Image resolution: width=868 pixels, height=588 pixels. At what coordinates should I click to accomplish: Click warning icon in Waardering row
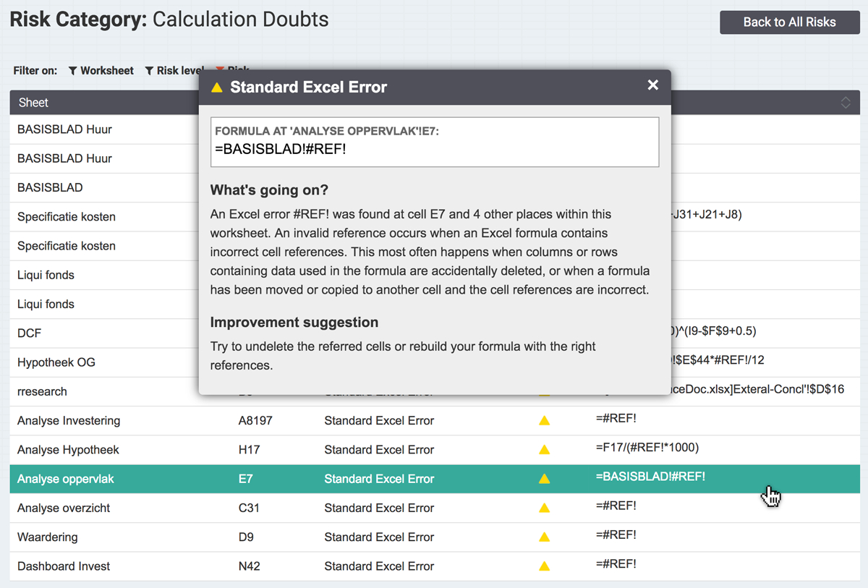[x=545, y=537]
